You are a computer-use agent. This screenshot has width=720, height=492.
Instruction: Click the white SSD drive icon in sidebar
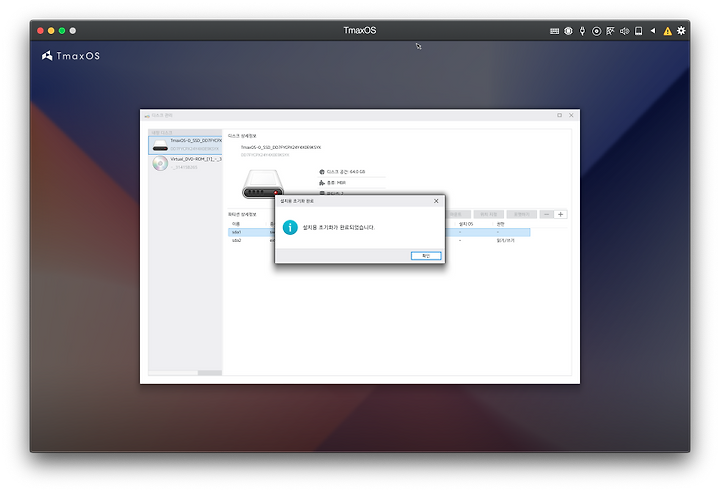(x=160, y=146)
